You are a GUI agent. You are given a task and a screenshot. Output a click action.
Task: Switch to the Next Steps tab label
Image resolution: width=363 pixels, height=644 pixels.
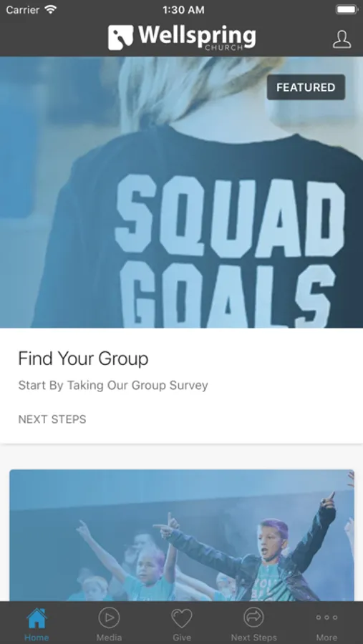pyautogui.click(x=254, y=638)
